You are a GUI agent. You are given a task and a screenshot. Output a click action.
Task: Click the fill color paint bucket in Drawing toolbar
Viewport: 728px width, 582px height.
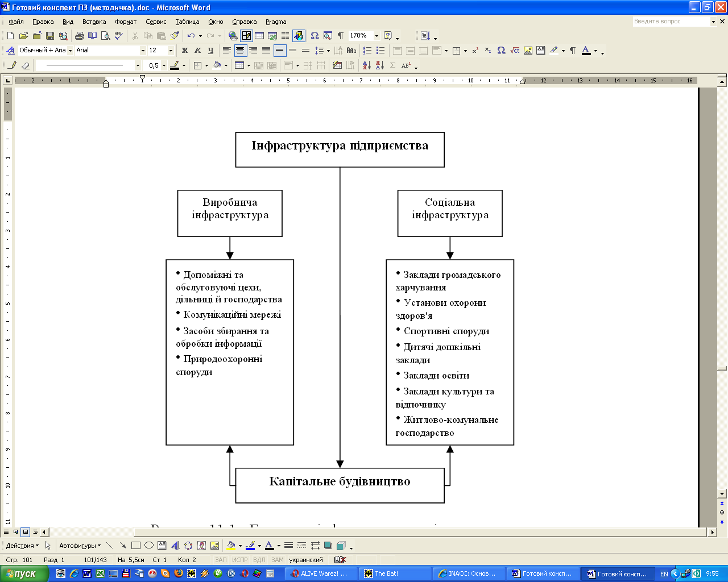[230, 546]
